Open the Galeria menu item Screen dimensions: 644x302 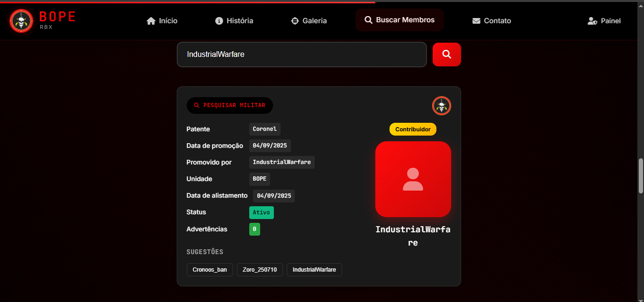tap(309, 21)
